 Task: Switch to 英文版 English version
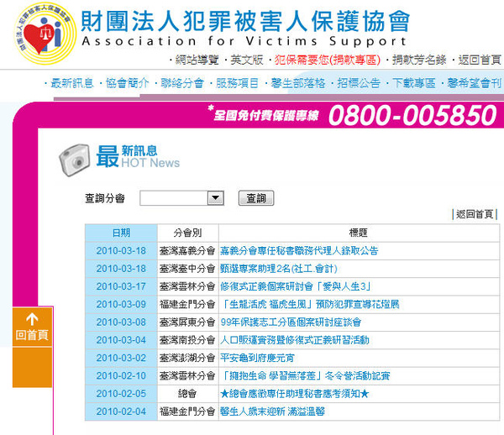click(247, 60)
